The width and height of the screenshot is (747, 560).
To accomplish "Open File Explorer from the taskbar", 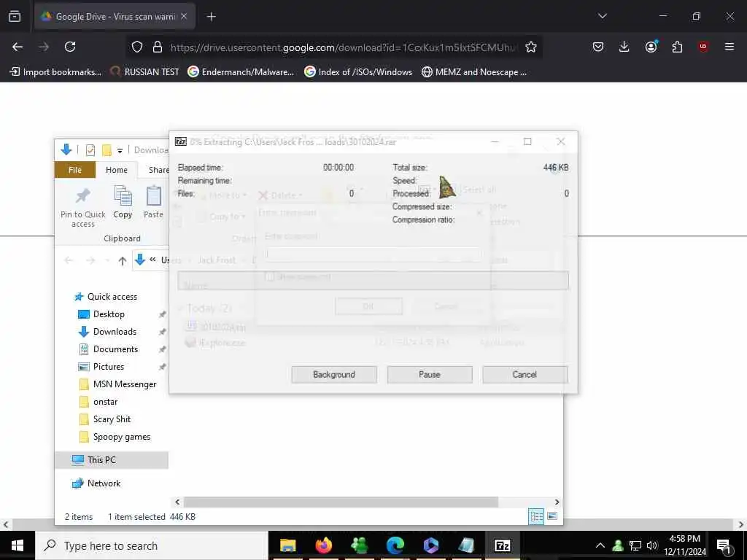I will pyautogui.click(x=287, y=545).
